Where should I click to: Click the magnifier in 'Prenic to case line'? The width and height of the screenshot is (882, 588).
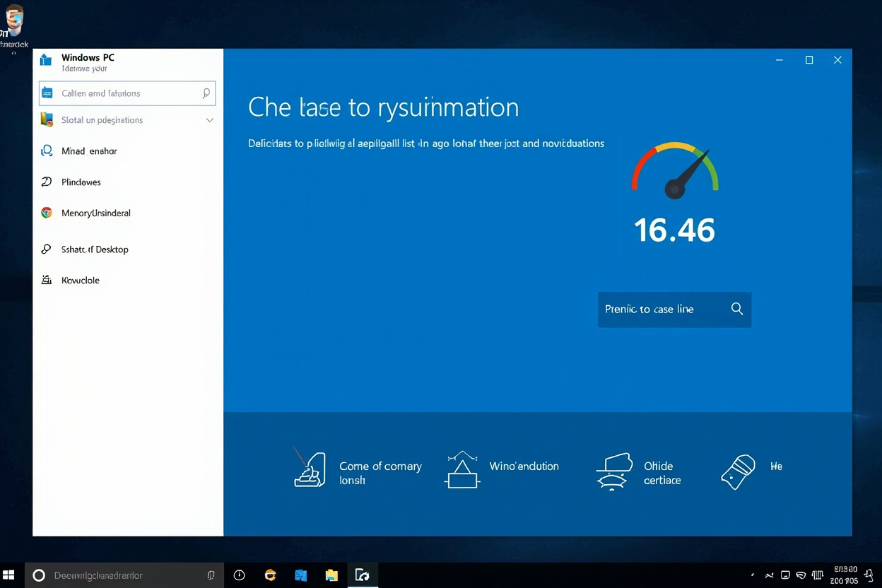point(736,309)
